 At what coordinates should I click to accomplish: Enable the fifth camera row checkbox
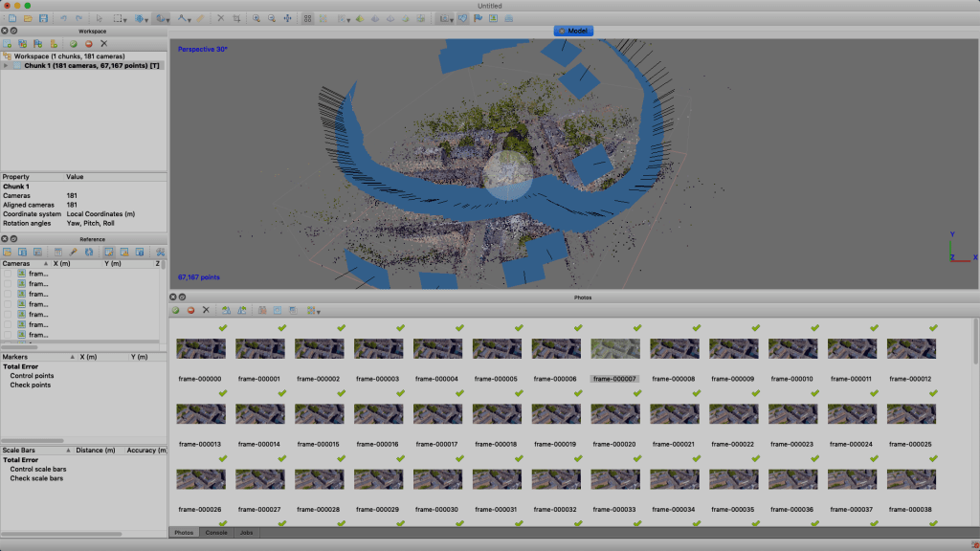8,315
